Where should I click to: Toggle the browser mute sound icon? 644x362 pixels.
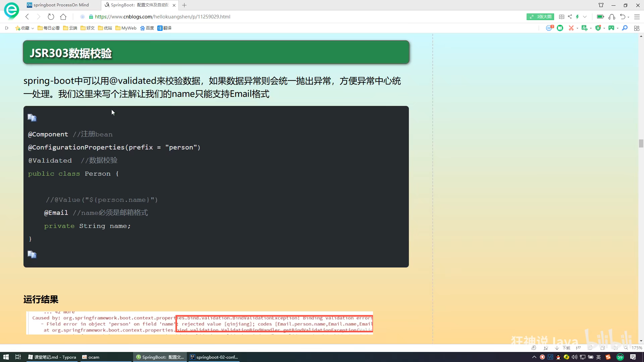615,348
